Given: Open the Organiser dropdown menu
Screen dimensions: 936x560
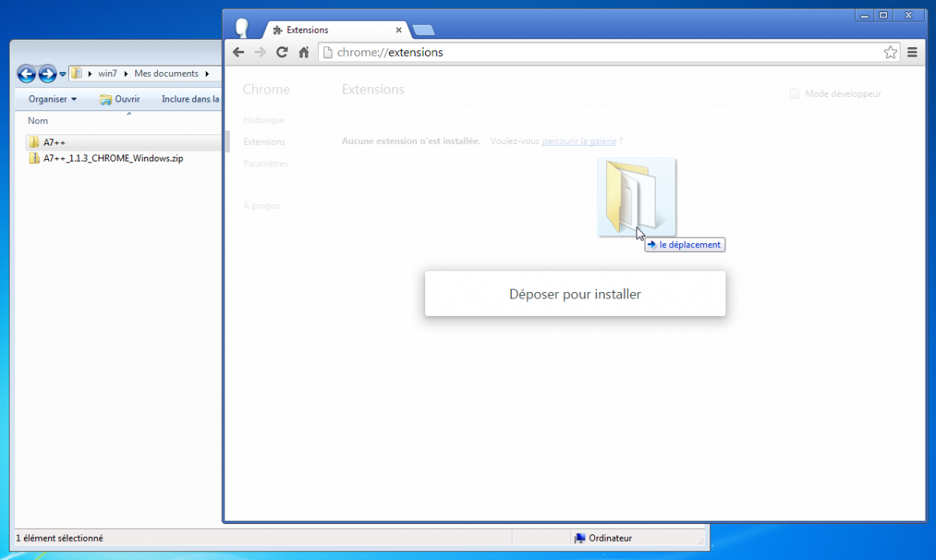Looking at the screenshot, I should point(53,99).
